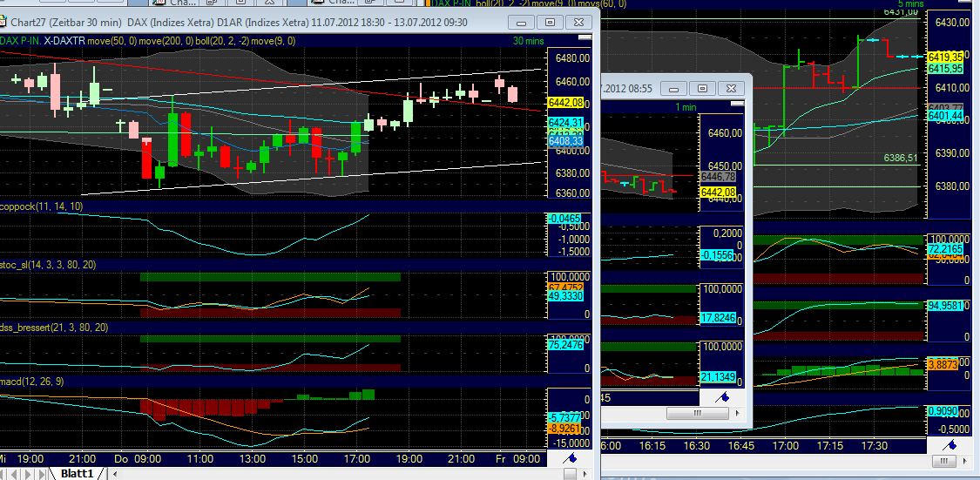Jump to last sheet tab arrow

click(41, 474)
